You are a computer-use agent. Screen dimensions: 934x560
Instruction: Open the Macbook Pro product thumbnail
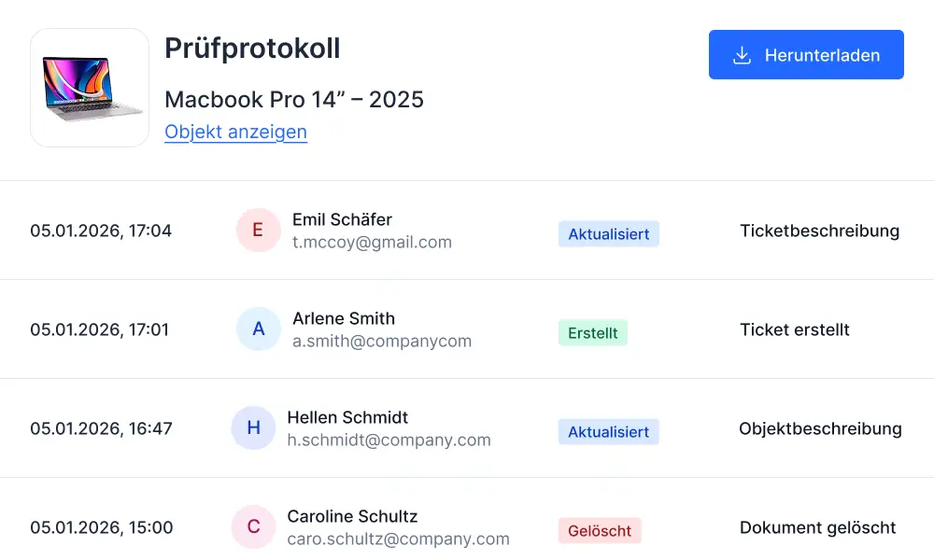(x=90, y=88)
